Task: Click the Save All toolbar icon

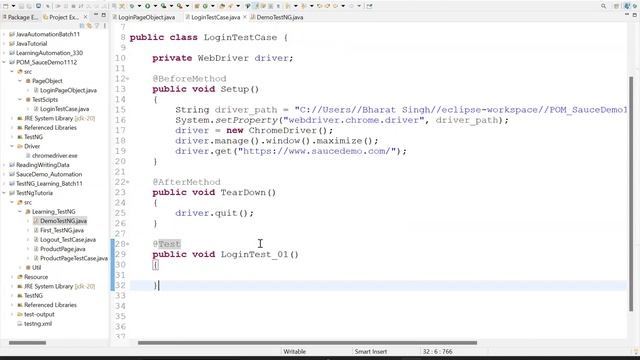Action: click(x=29, y=6)
